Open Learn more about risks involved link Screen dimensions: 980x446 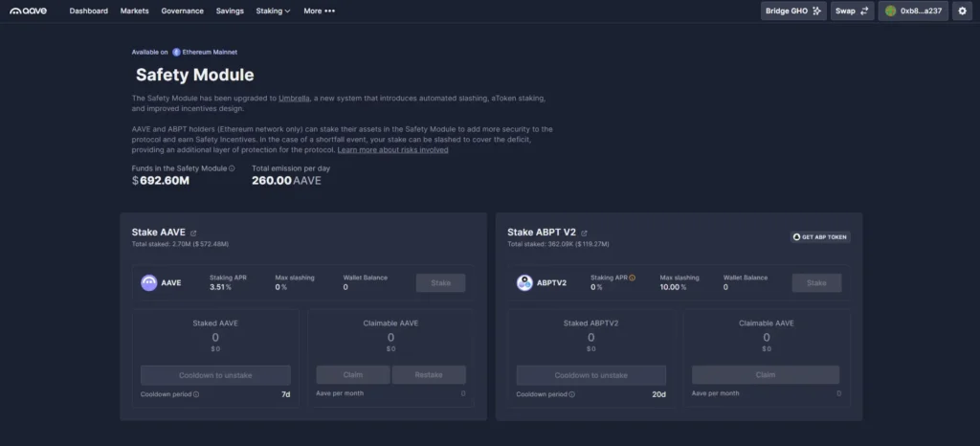click(392, 150)
